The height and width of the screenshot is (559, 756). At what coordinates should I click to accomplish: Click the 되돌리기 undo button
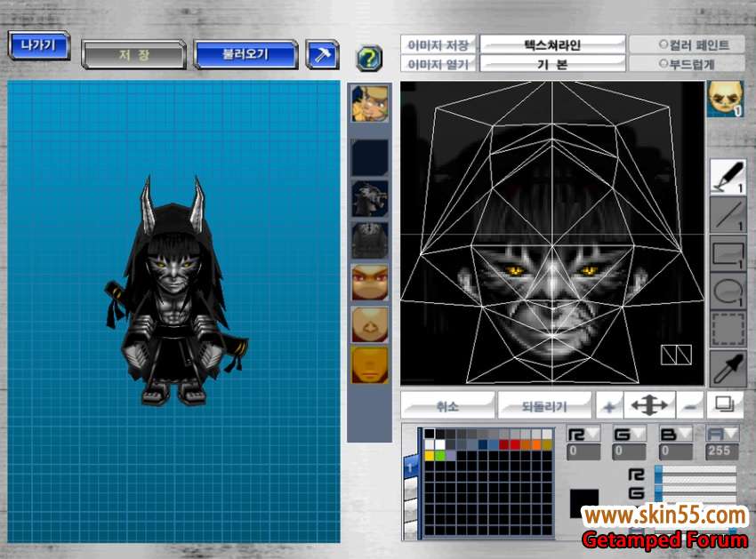tap(544, 406)
